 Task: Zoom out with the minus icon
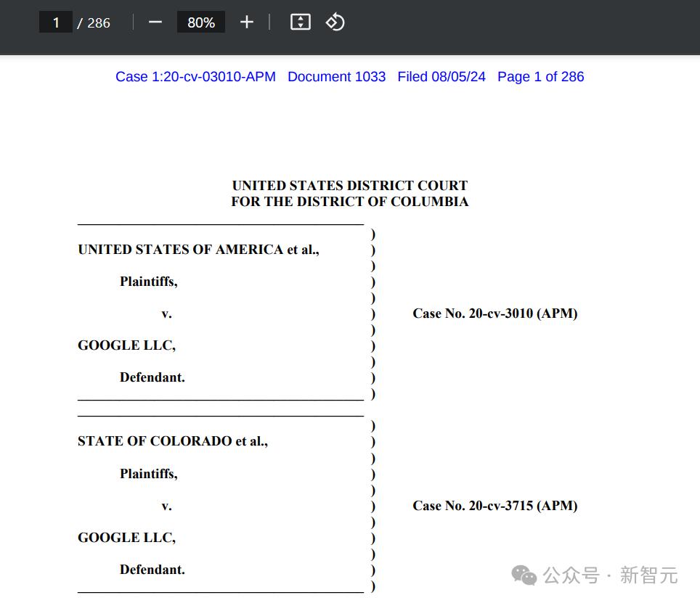click(155, 22)
